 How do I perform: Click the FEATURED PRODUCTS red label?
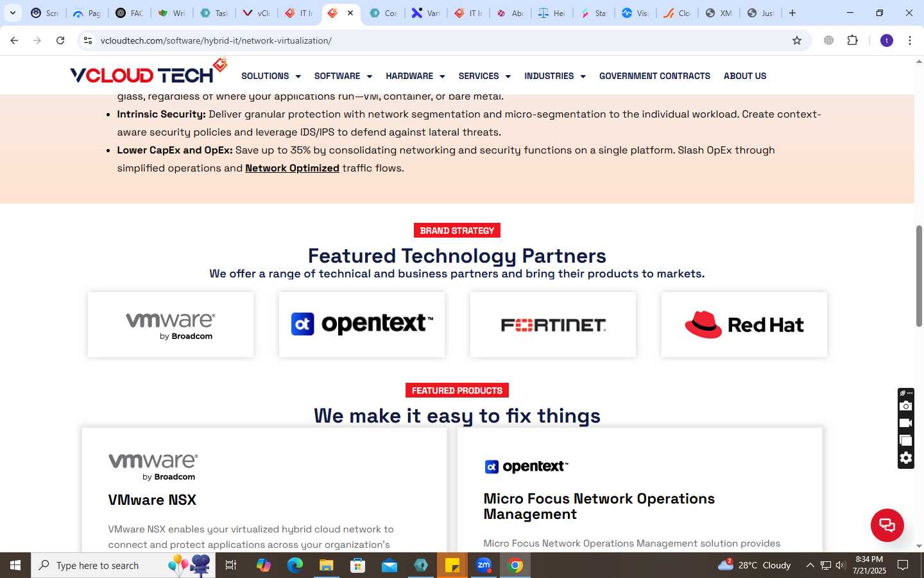point(457,390)
